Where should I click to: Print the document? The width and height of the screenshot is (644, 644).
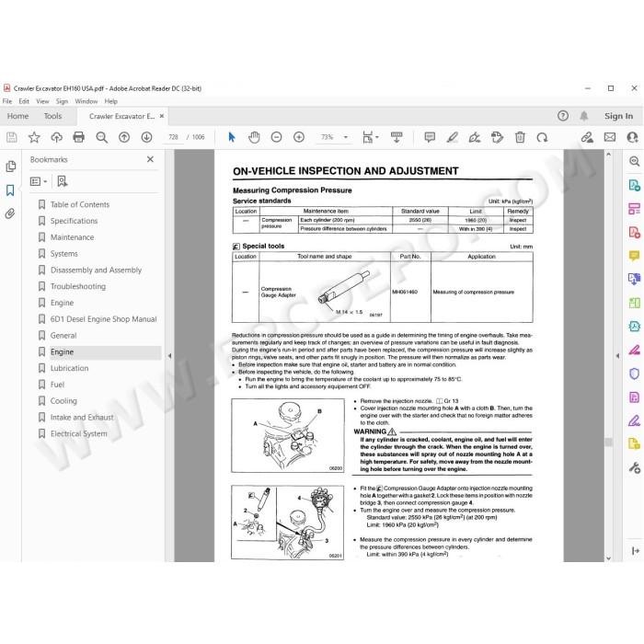point(79,137)
